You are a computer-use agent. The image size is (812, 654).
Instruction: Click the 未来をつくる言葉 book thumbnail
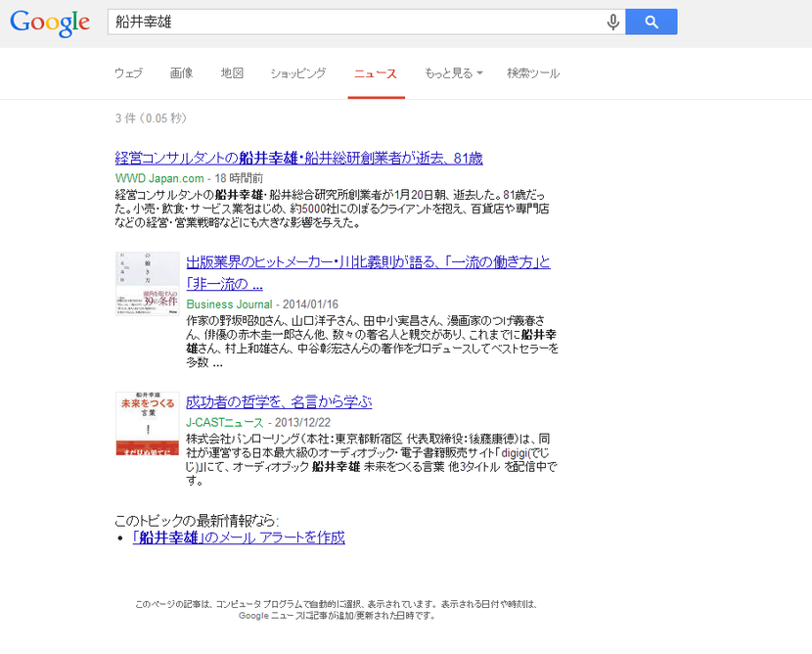coord(148,423)
